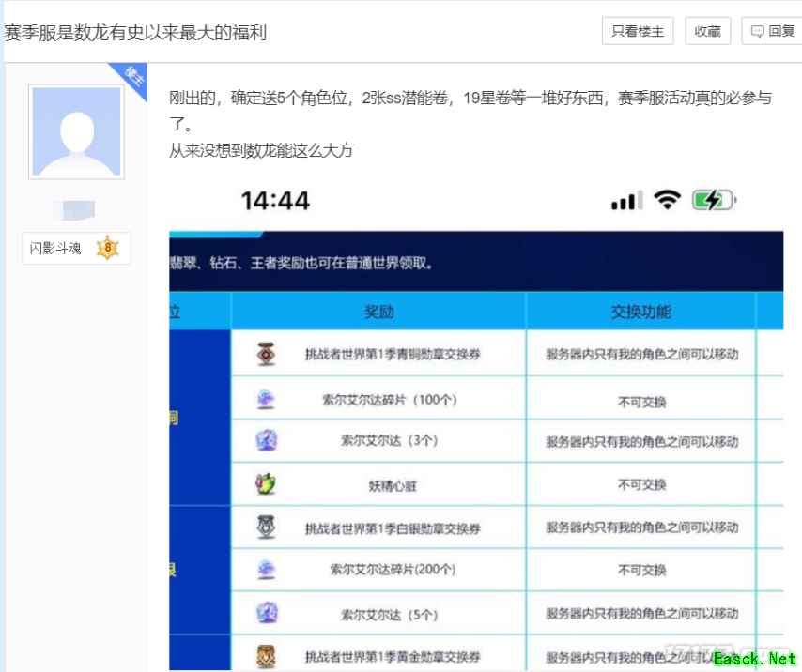Click the 只看楼主 button
Viewport: 802px width, 672px height.
(x=638, y=31)
